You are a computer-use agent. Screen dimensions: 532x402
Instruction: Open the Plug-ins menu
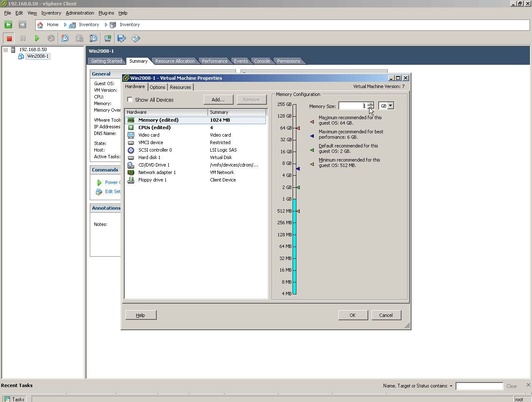point(106,13)
